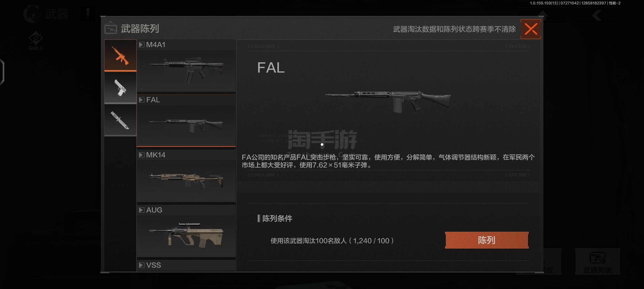Expand the M4A1 arrow marker
The image size is (644, 289).
141,45
